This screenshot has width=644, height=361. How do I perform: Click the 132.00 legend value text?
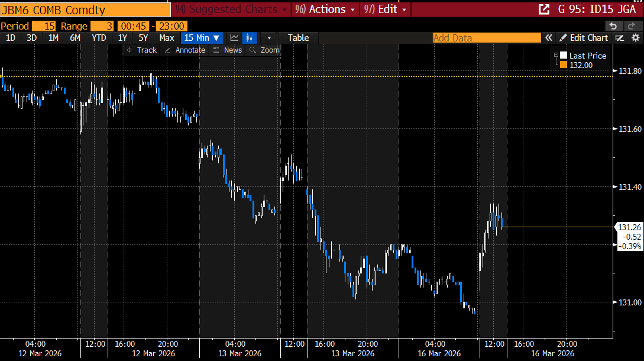coord(581,65)
